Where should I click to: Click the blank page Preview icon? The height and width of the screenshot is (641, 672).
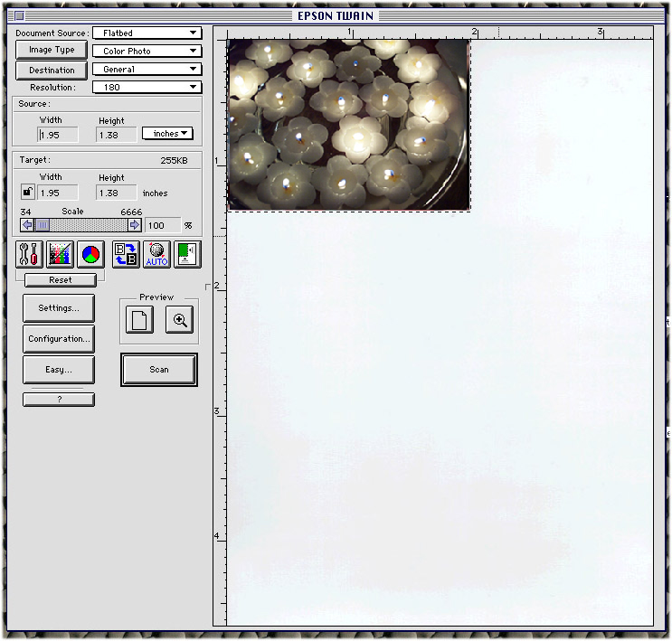click(139, 320)
